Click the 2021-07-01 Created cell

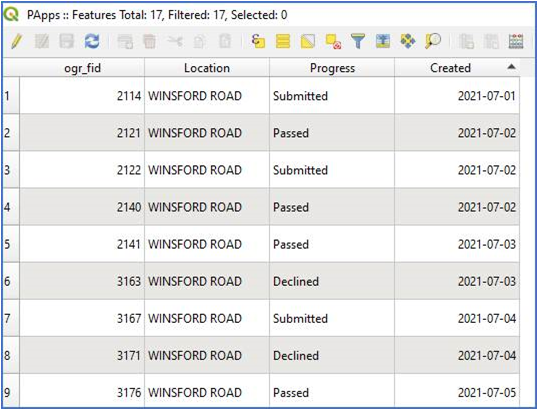click(457, 96)
